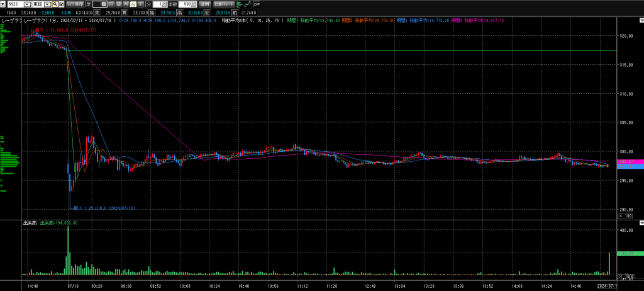Select the 分 minute timeframe button

tap(133, 4)
